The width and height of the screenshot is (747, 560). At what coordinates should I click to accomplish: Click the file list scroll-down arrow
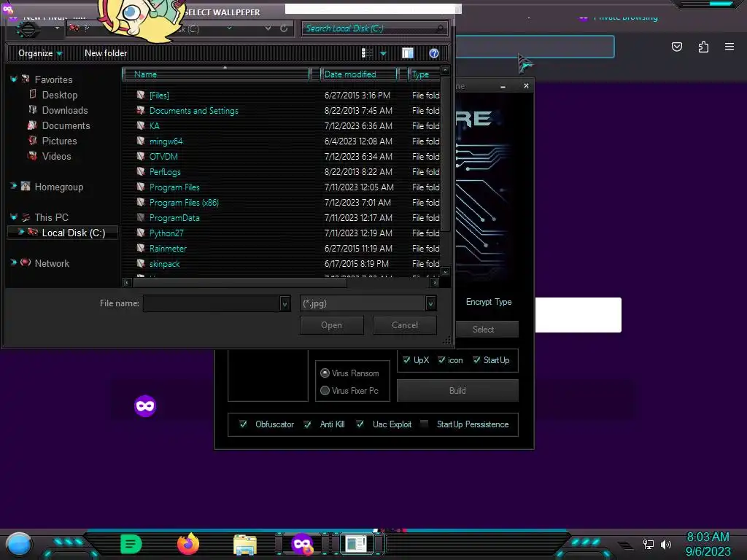(445, 272)
